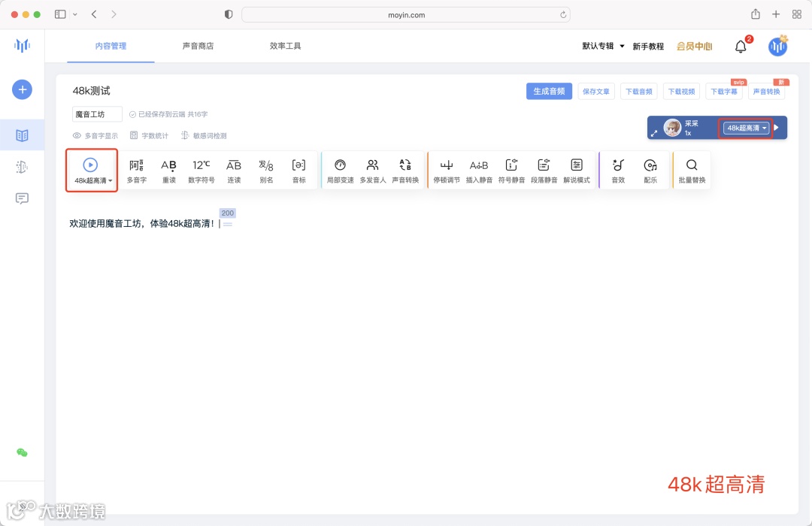This screenshot has width=812, height=526.
Task: Toggle 解说模式 narration mode
Action: pyautogui.click(x=577, y=170)
